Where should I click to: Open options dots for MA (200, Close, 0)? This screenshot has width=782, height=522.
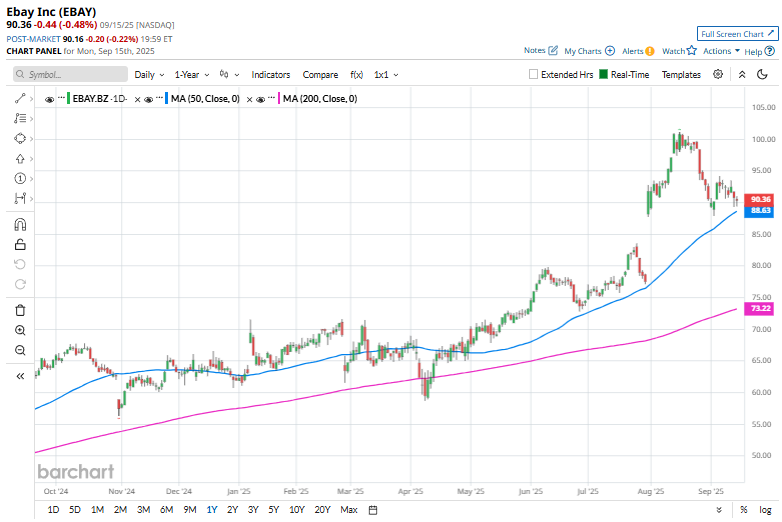tap(271, 97)
